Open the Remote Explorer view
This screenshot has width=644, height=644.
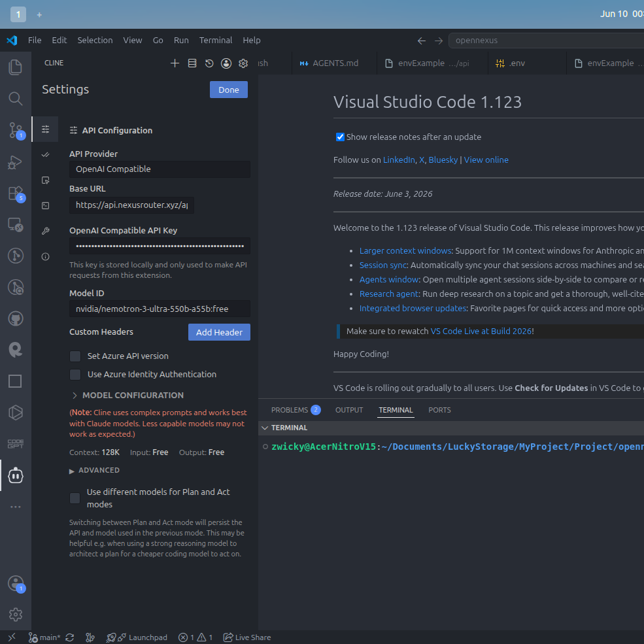(16, 225)
